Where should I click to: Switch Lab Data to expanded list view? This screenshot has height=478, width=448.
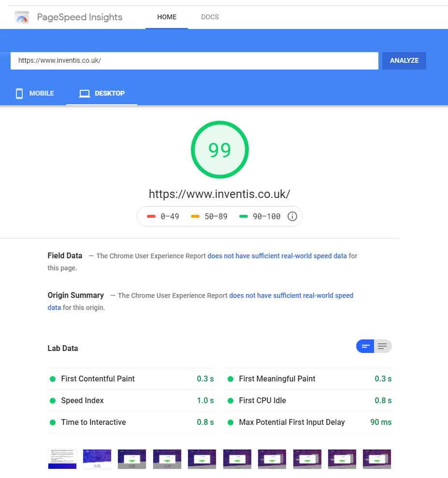click(382, 346)
